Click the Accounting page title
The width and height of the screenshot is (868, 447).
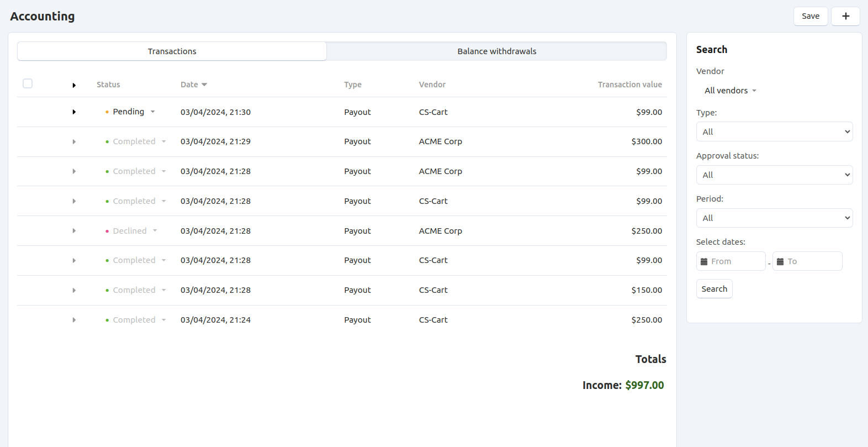click(43, 17)
